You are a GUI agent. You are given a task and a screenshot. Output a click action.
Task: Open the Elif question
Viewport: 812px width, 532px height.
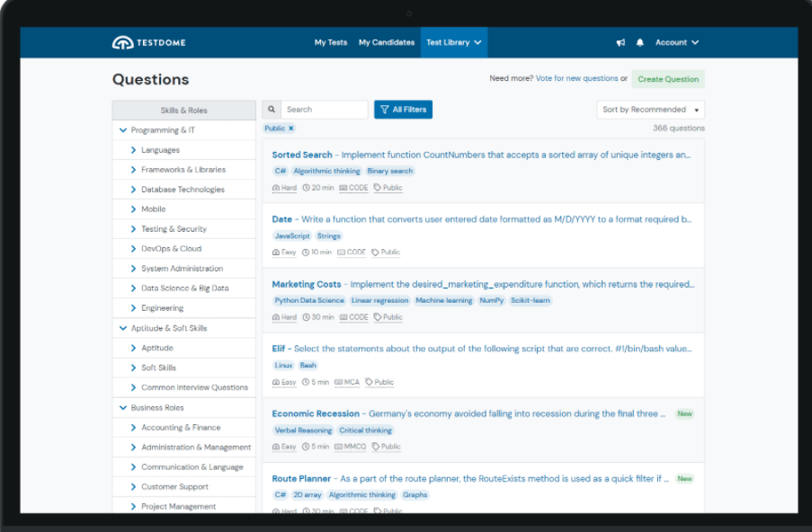pyautogui.click(x=279, y=349)
